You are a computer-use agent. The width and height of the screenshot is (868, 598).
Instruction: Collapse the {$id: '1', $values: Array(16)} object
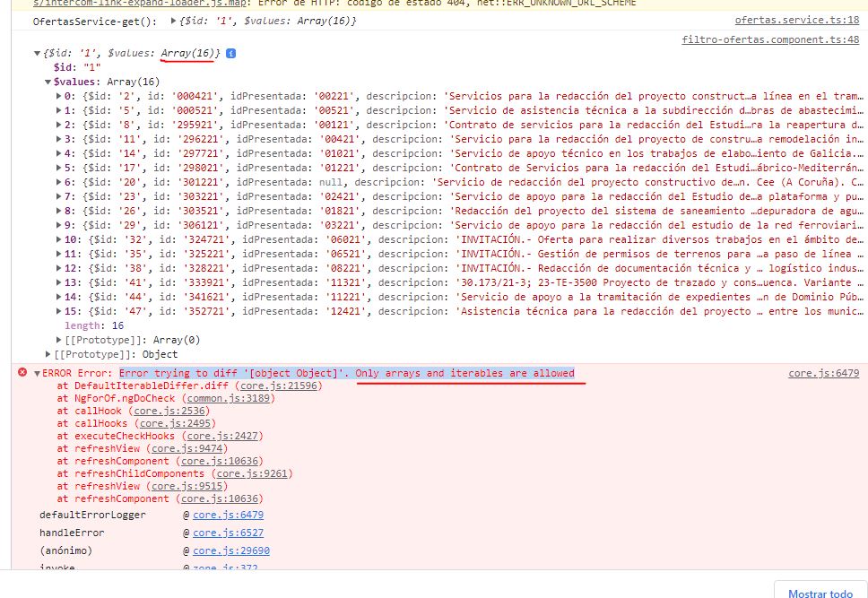pos(37,54)
